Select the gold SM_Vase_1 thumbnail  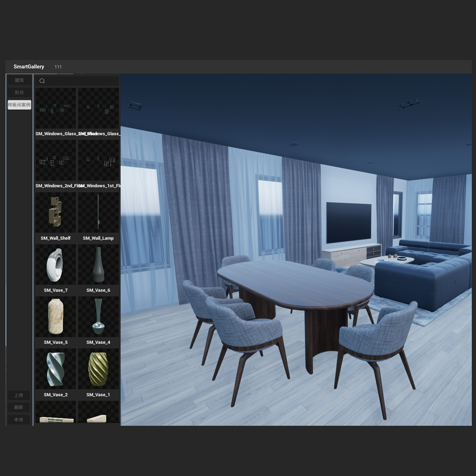[x=98, y=369]
